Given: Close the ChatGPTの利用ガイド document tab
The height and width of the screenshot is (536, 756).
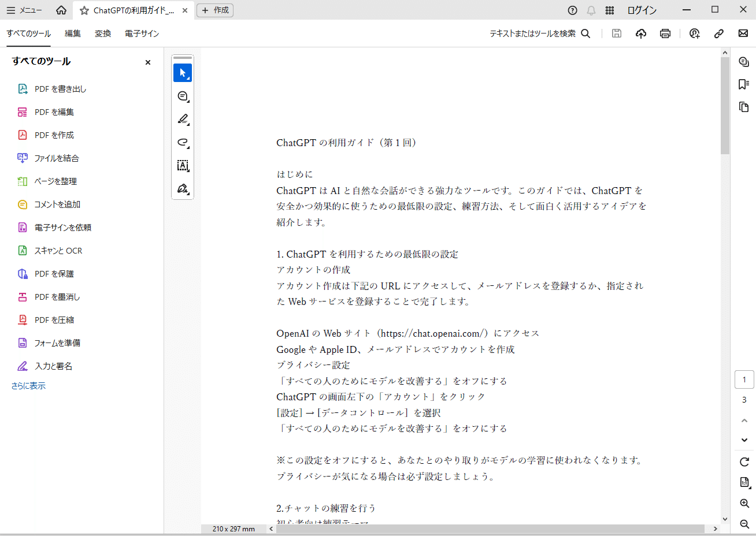Looking at the screenshot, I should (x=185, y=10).
